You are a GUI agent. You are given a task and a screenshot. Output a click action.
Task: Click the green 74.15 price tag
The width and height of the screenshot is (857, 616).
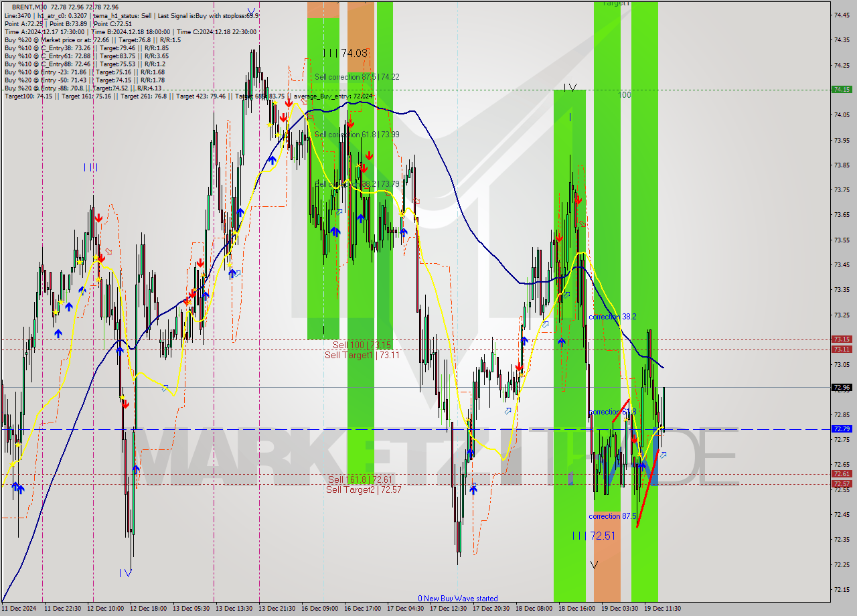click(x=842, y=89)
